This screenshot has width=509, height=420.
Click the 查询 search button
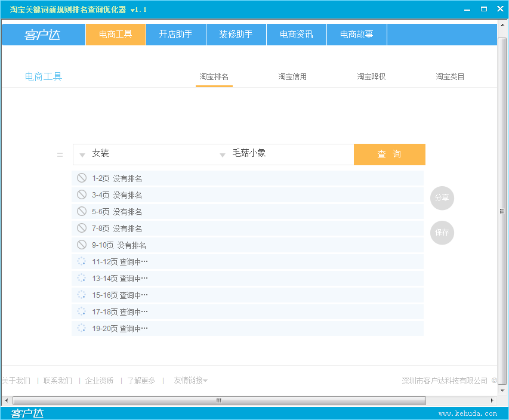click(390, 154)
